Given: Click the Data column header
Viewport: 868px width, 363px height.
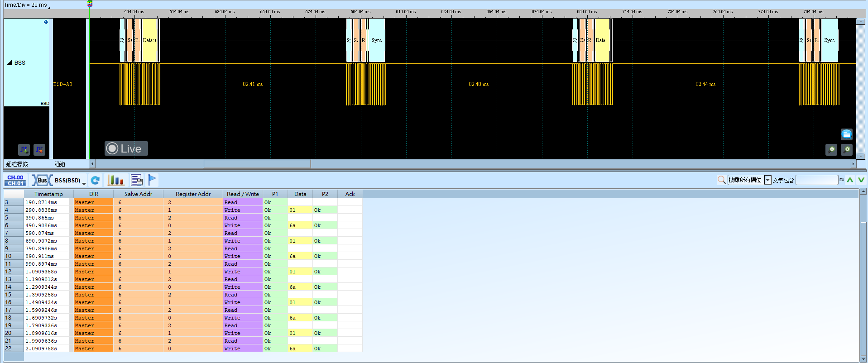Looking at the screenshot, I should click(x=300, y=194).
